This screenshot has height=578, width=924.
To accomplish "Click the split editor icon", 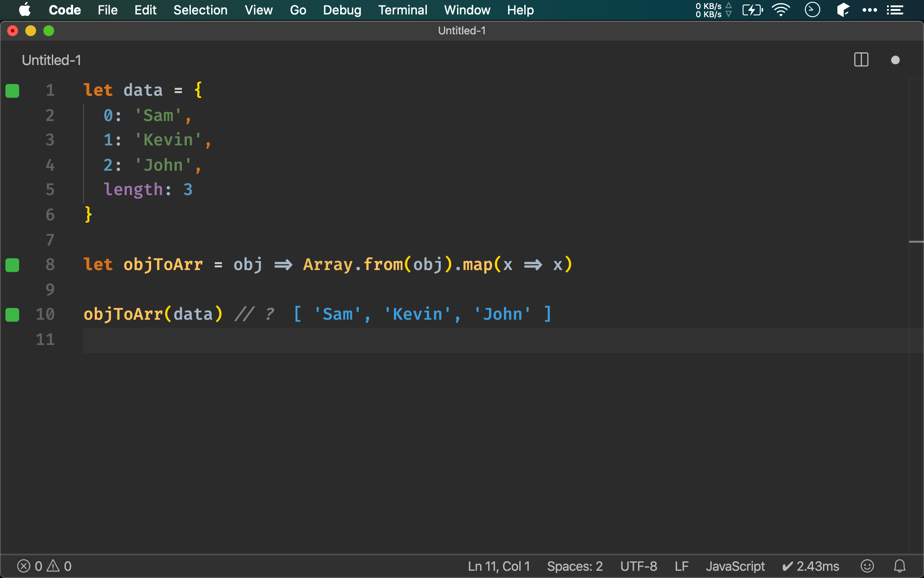I will tap(861, 60).
